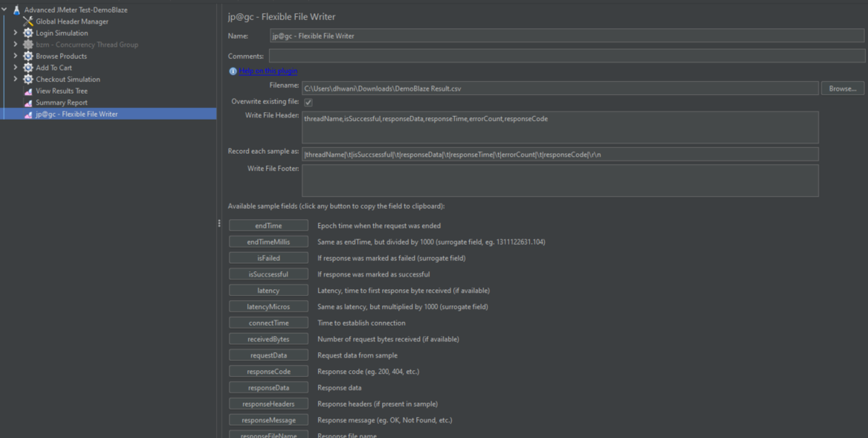Copy the isFailed field
The height and width of the screenshot is (438, 868).
click(268, 258)
